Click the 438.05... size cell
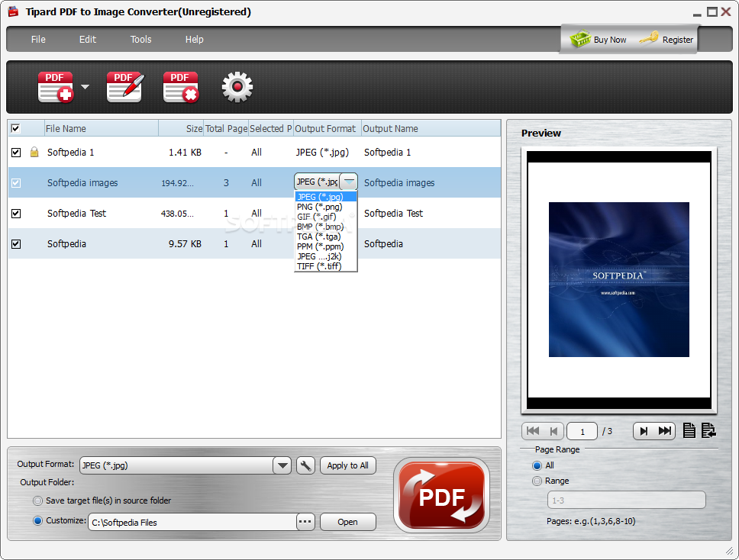This screenshot has height=560, width=739. (x=177, y=214)
